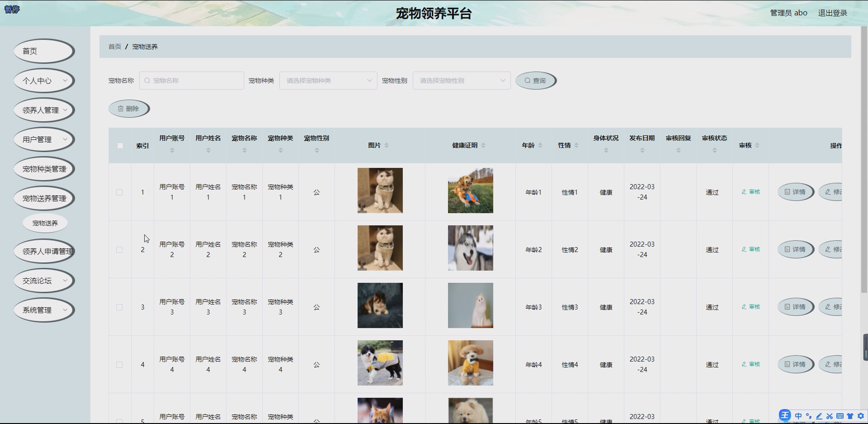Screen dimensions: 868x424
Task: Expand the 交流论坛 sidebar menu
Action: click(44, 281)
